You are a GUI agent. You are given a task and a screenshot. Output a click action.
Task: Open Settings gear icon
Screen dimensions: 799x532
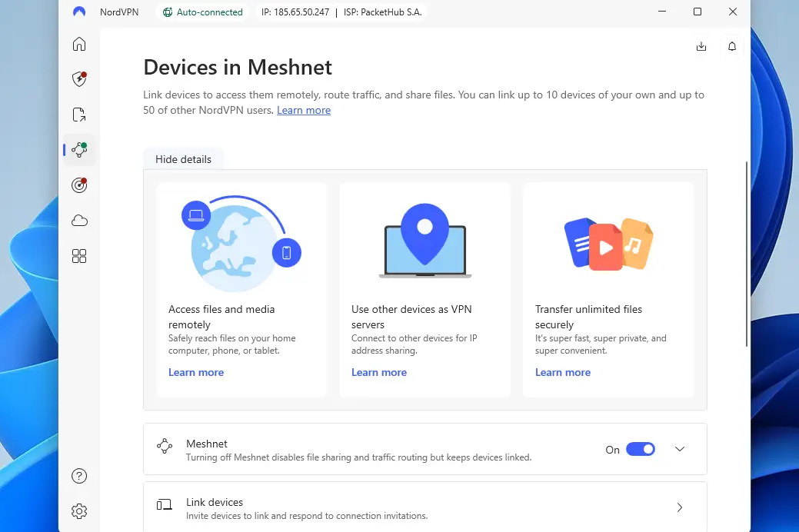click(x=79, y=511)
